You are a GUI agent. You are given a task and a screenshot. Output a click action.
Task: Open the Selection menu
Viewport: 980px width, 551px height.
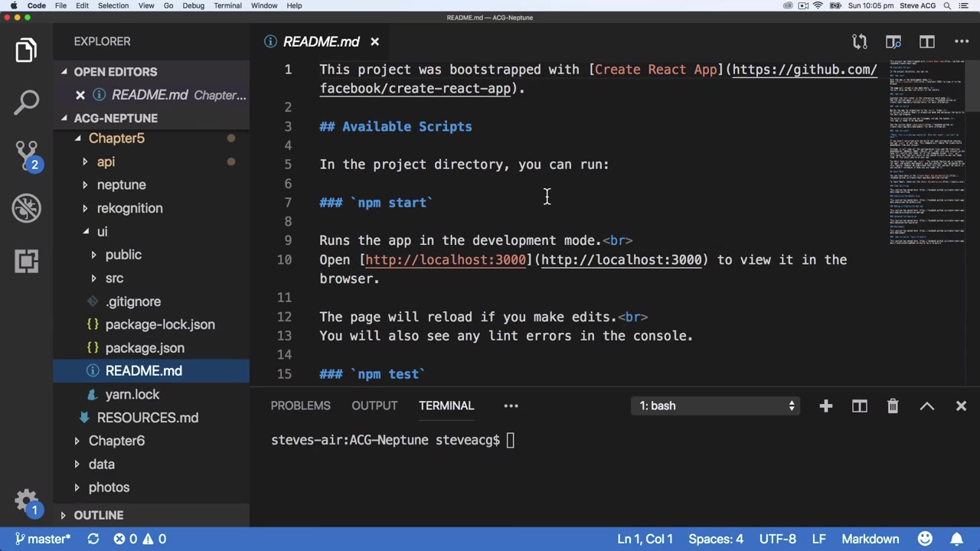(x=113, y=5)
